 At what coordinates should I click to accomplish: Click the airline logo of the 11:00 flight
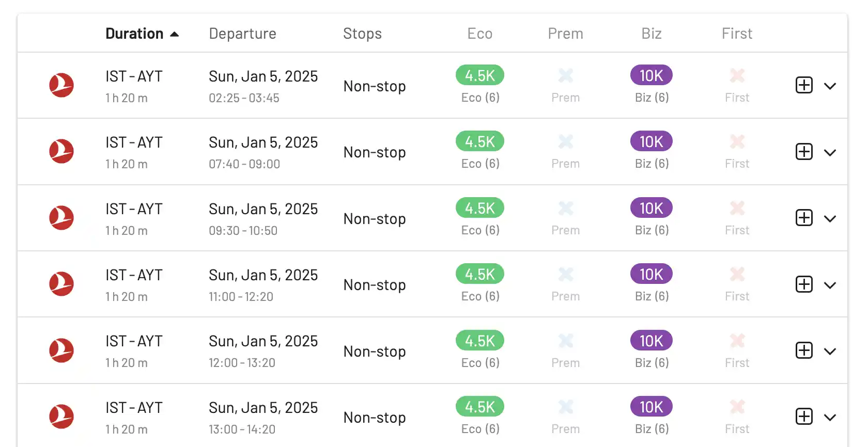61,284
